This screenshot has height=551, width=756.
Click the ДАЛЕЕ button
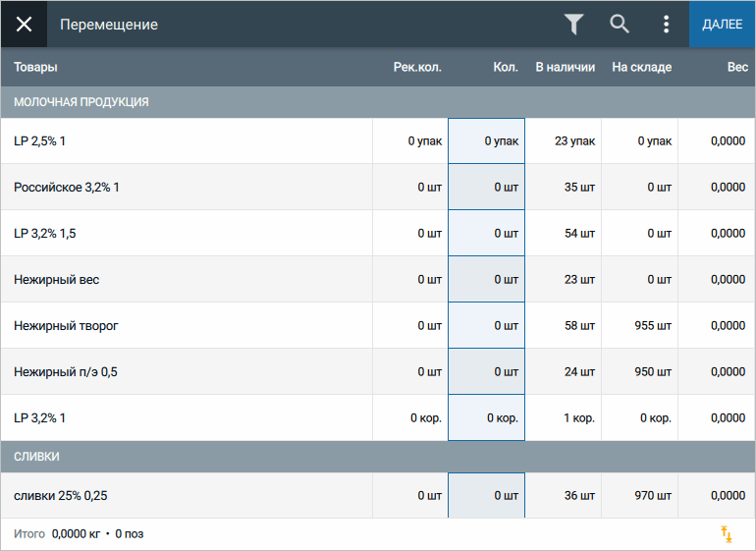pyautogui.click(x=722, y=25)
